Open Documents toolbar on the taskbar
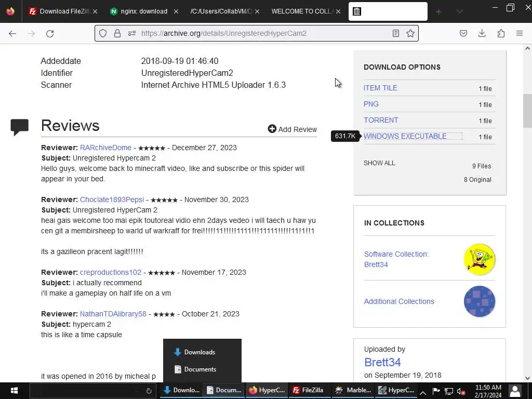532x399 pixels. [x=223, y=390]
